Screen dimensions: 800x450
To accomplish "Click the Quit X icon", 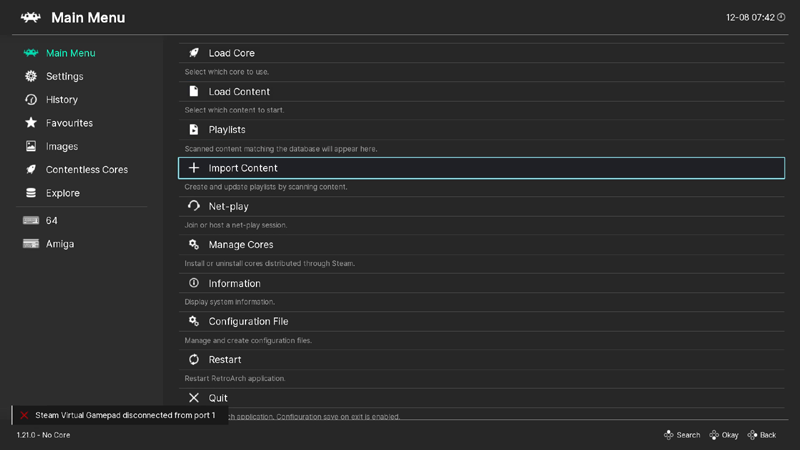I will point(194,398).
